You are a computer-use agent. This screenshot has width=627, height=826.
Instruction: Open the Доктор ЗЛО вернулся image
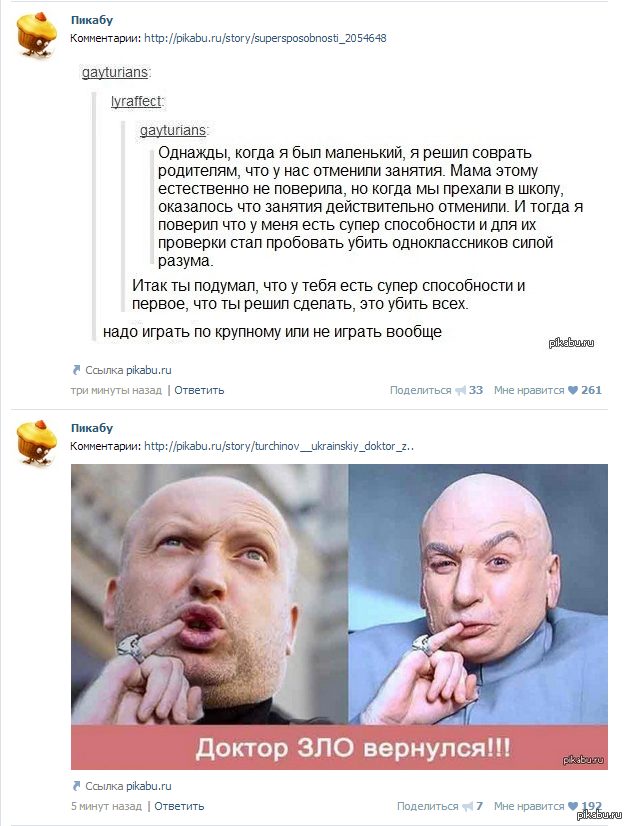click(339, 616)
